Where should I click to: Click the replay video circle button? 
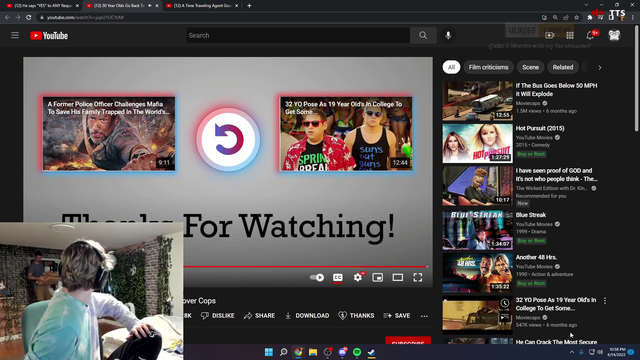click(228, 139)
